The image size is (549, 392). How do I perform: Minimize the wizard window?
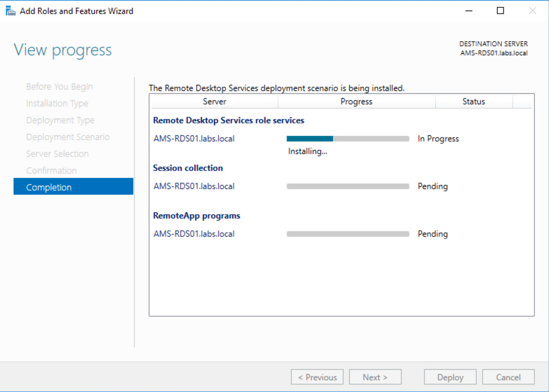[x=469, y=11]
